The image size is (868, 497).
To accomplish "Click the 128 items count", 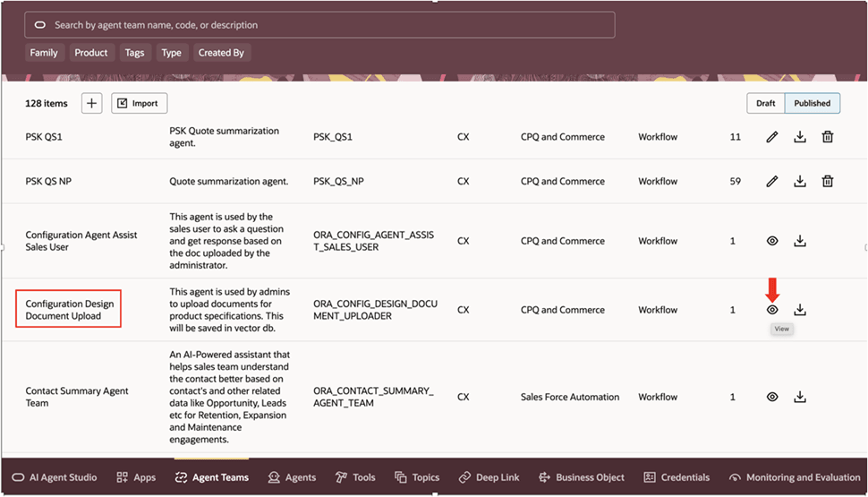I will pos(47,103).
